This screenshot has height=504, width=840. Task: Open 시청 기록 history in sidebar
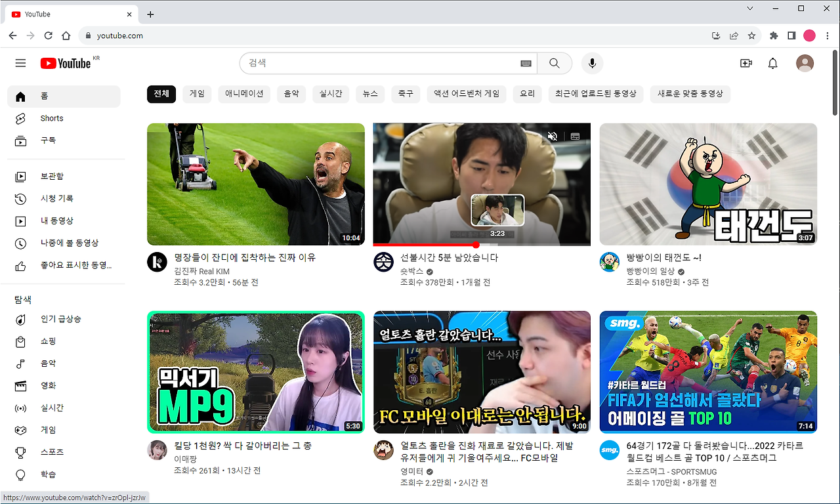[64, 198]
